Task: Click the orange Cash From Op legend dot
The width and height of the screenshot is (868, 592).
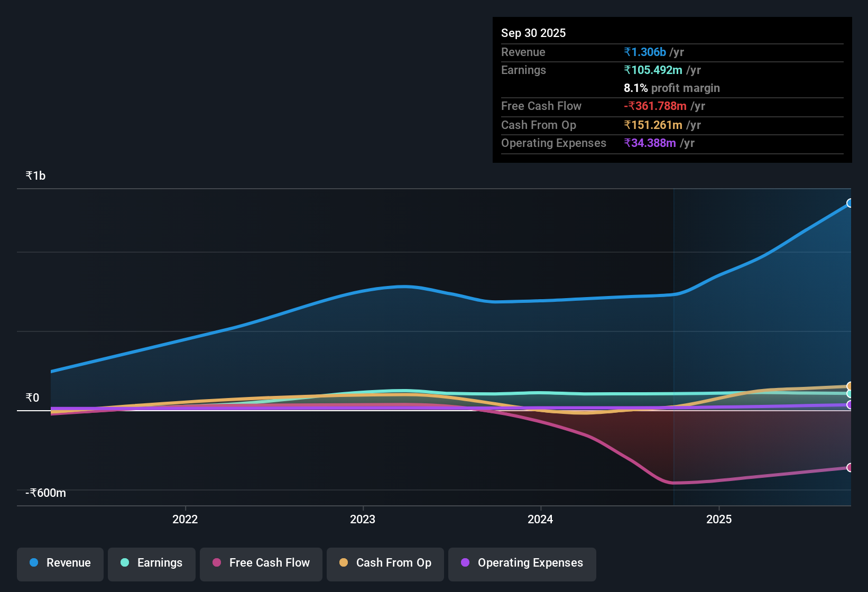Action: [344, 562]
